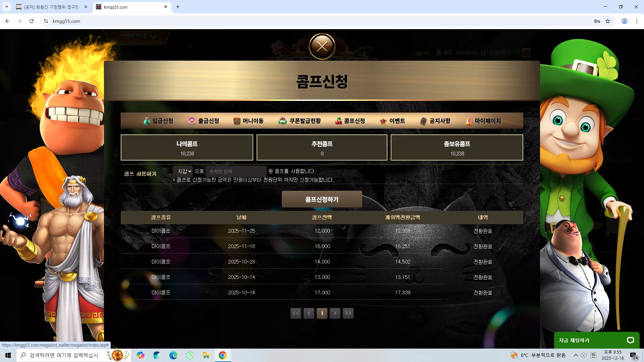Close the 콤프신청 popup with the X button
644x362 pixels.
coord(322,46)
